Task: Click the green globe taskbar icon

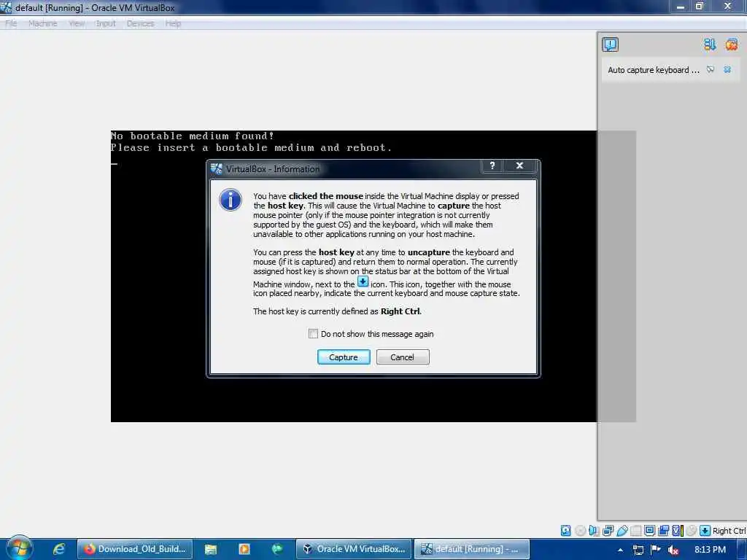Action: (276, 549)
